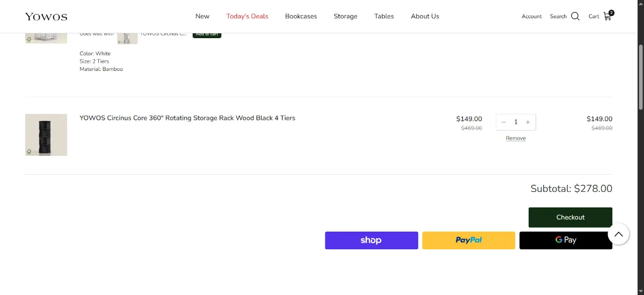Open the Storage menu
This screenshot has height=295, width=644.
(x=346, y=16)
